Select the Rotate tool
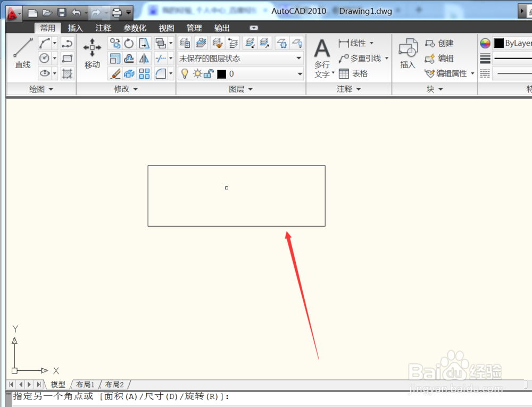 coord(129,44)
